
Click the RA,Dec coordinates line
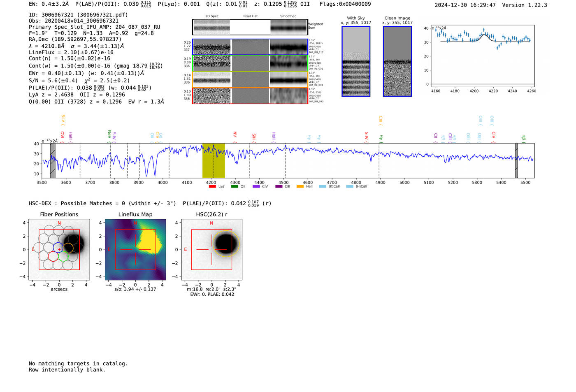click(75, 39)
